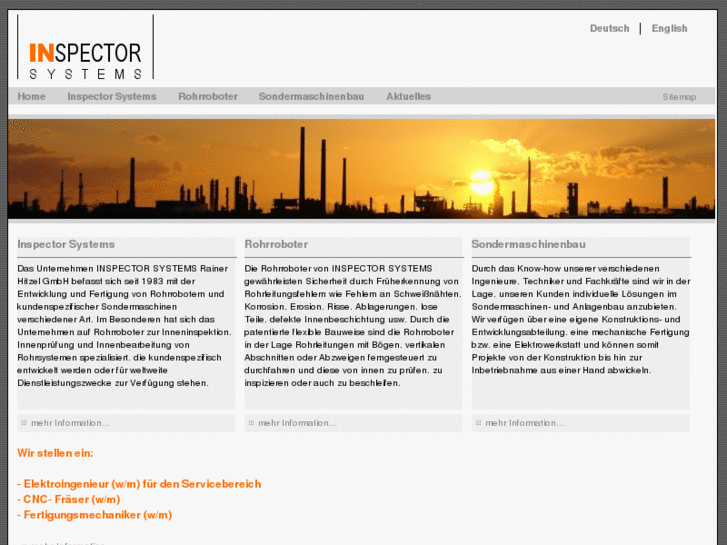Click bullet icon beside Inspector Systems mehr Information
Screen dimensions: 727x545
(24, 423)
